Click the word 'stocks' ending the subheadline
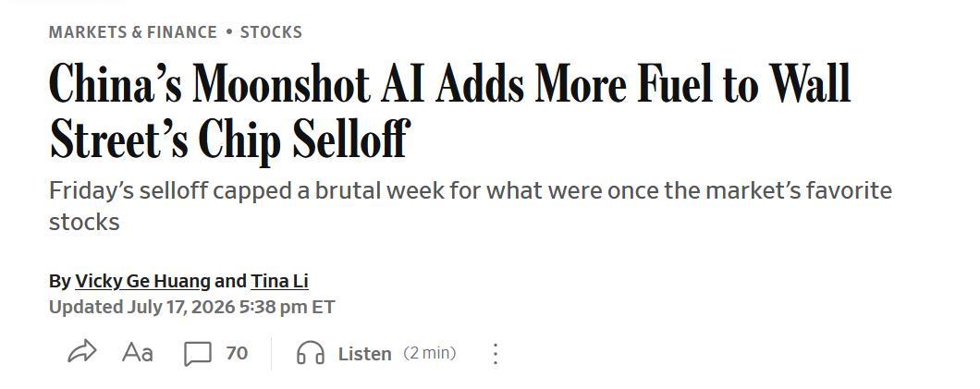The height and width of the screenshot is (389, 980). (x=84, y=222)
